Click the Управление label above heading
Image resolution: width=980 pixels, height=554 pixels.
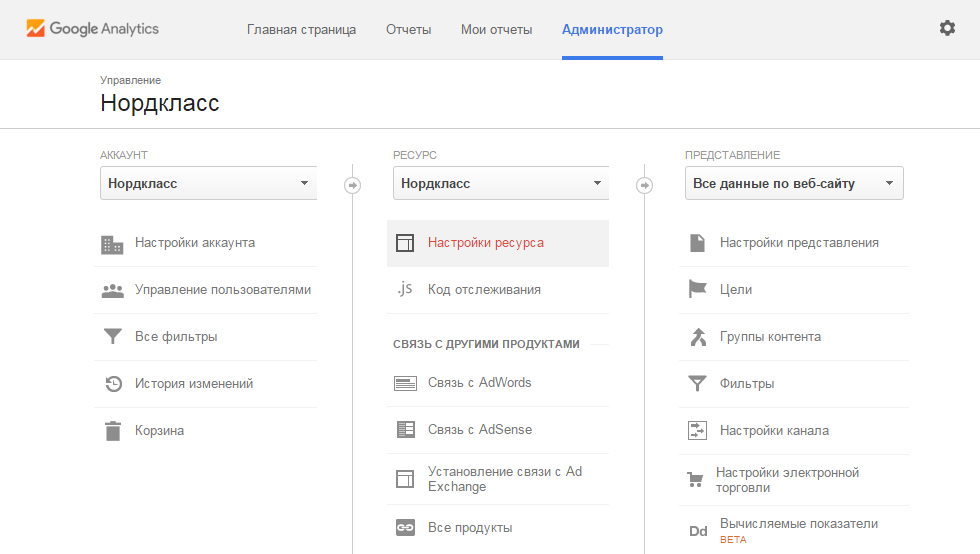(x=130, y=80)
